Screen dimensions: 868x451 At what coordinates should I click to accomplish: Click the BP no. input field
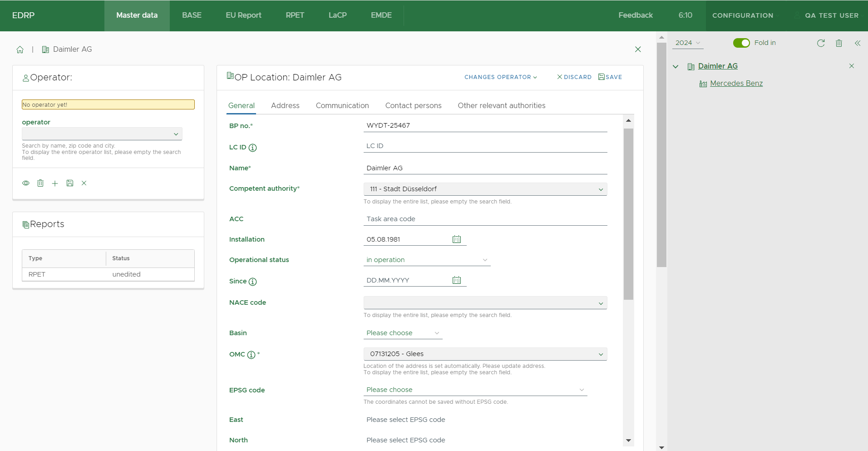click(485, 125)
